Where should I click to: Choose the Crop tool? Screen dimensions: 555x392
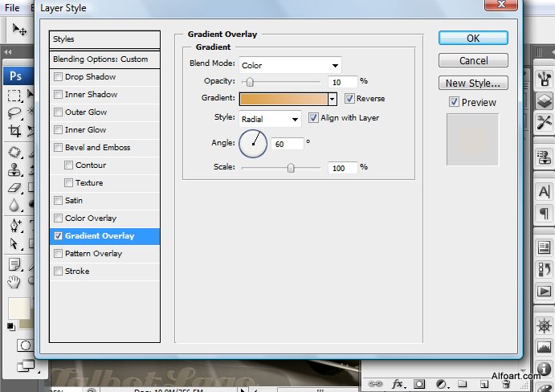pyautogui.click(x=14, y=131)
